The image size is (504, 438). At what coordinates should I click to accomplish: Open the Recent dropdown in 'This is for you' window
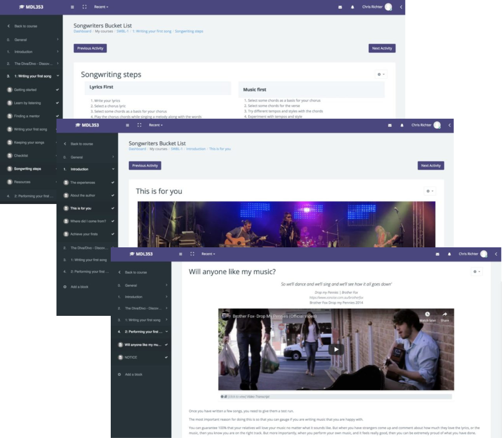pyautogui.click(x=156, y=125)
